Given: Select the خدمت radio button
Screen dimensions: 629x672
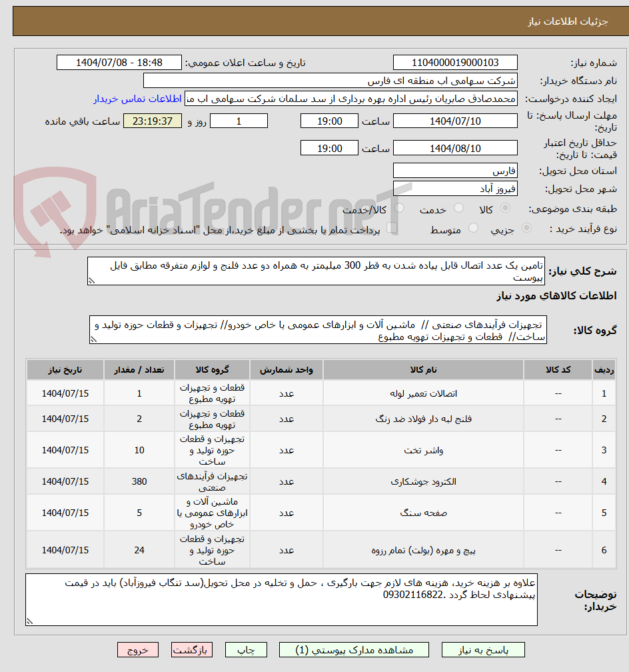Looking at the screenshot, I should click(458, 207).
